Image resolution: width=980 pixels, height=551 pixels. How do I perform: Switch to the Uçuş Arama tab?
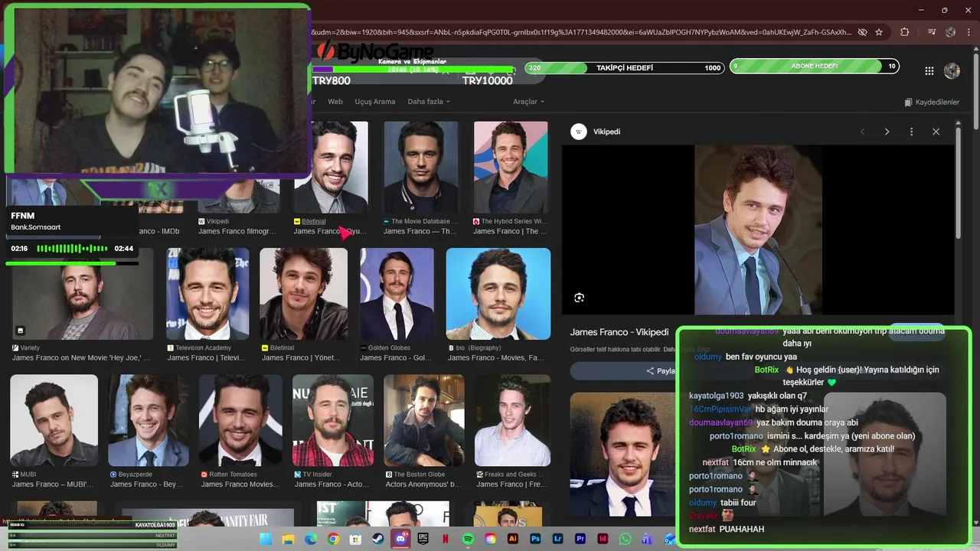374,102
